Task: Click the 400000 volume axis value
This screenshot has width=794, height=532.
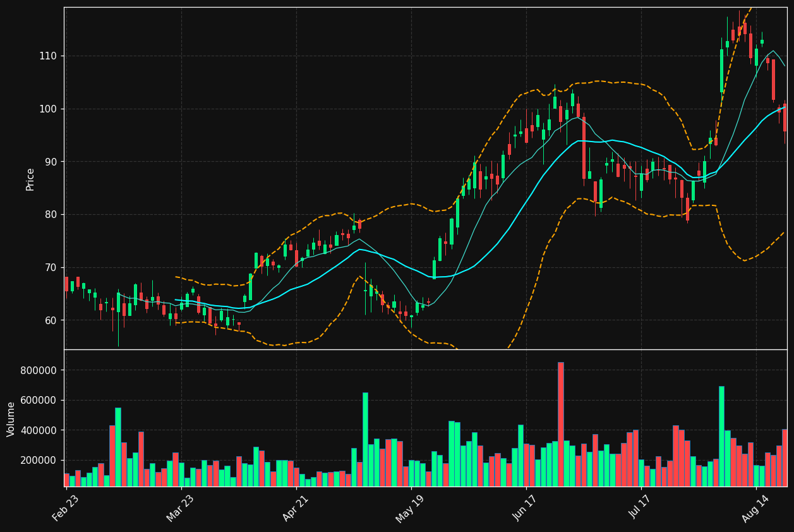Action: (x=39, y=430)
